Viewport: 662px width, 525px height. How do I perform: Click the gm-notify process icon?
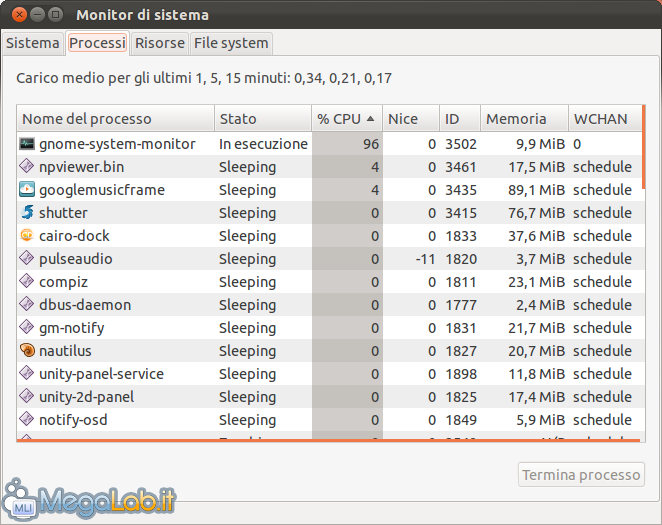pyautogui.click(x=27, y=327)
